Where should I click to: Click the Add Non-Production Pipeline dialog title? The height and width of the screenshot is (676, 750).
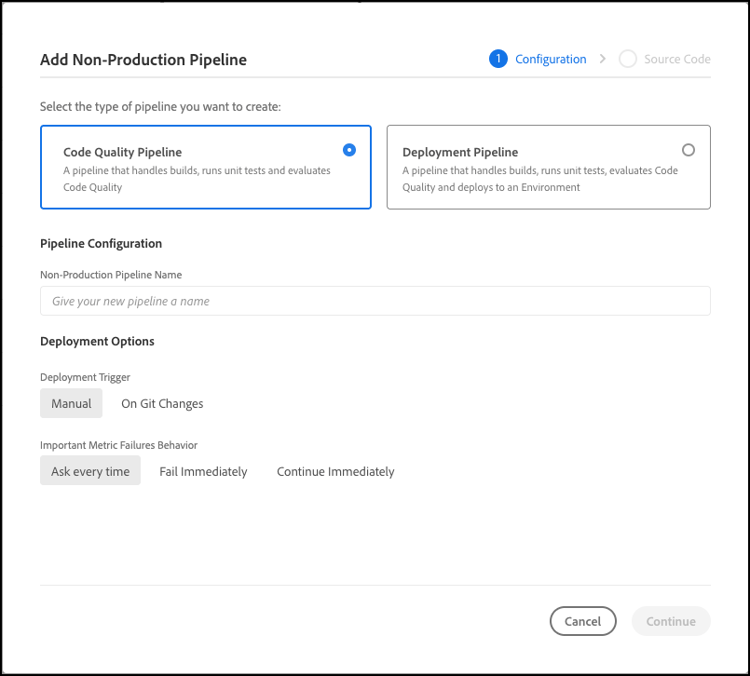click(143, 60)
